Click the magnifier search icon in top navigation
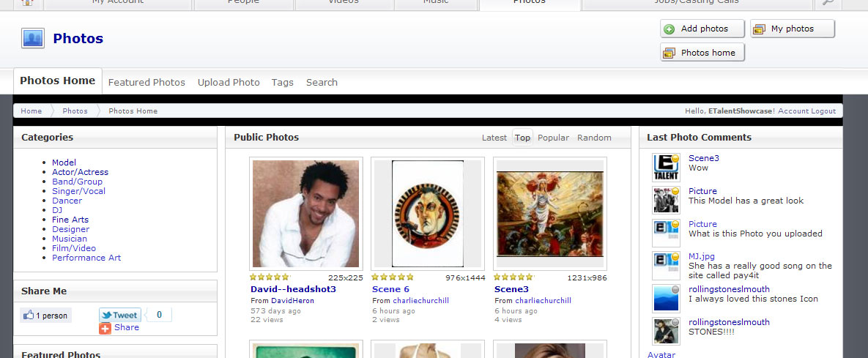The image size is (868, 358). (x=828, y=3)
